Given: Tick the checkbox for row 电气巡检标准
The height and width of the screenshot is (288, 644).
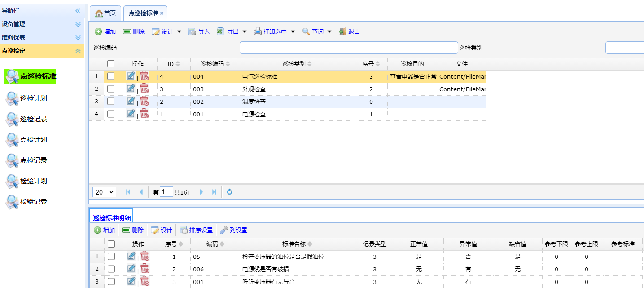Looking at the screenshot, I should click(x=111, y=76).
